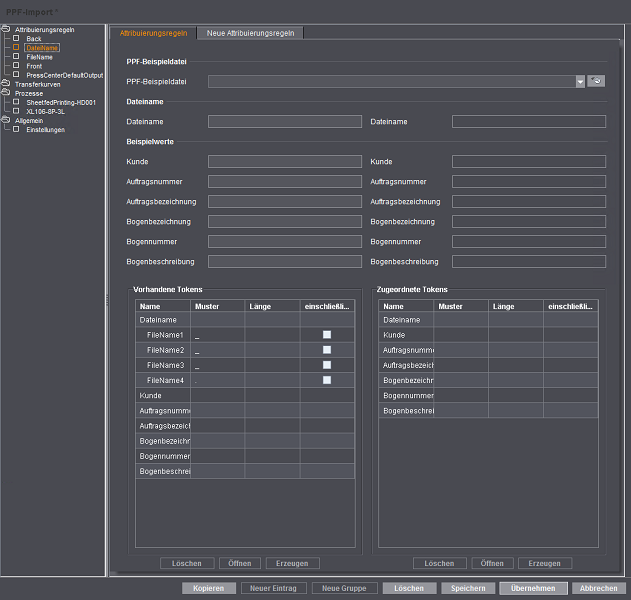Click the browse icon beside PPF-Beispieldatei
Screen dimensions: 631x600
pyautogui.click(x=597, y=82)
